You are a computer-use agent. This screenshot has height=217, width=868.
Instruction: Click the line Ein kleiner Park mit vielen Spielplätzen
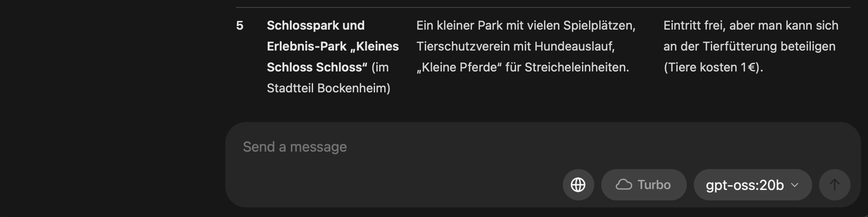[526, 26]
